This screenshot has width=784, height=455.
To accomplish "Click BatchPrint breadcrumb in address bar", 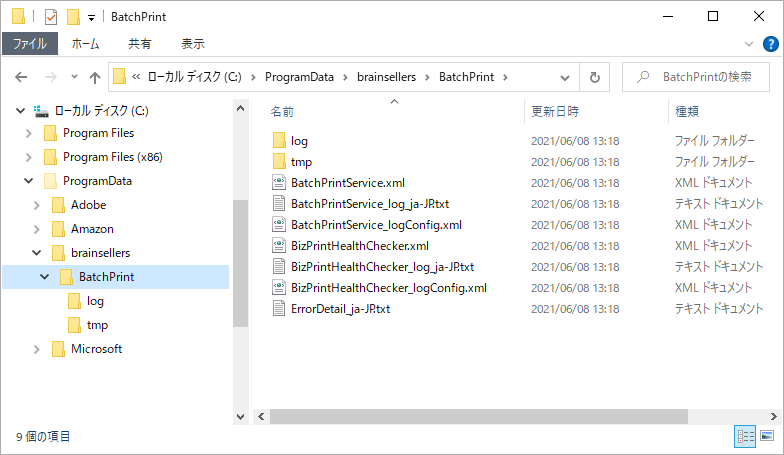I will [466, 77].
